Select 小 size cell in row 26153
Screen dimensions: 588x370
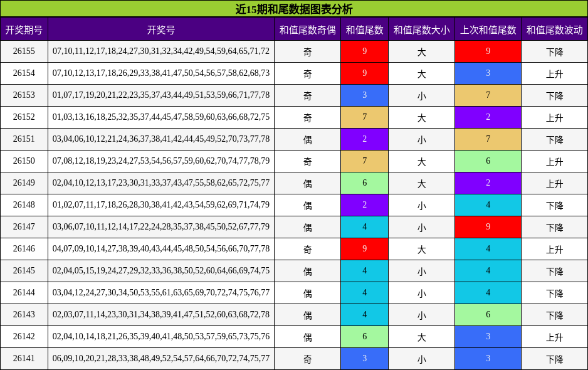[421, 96]
